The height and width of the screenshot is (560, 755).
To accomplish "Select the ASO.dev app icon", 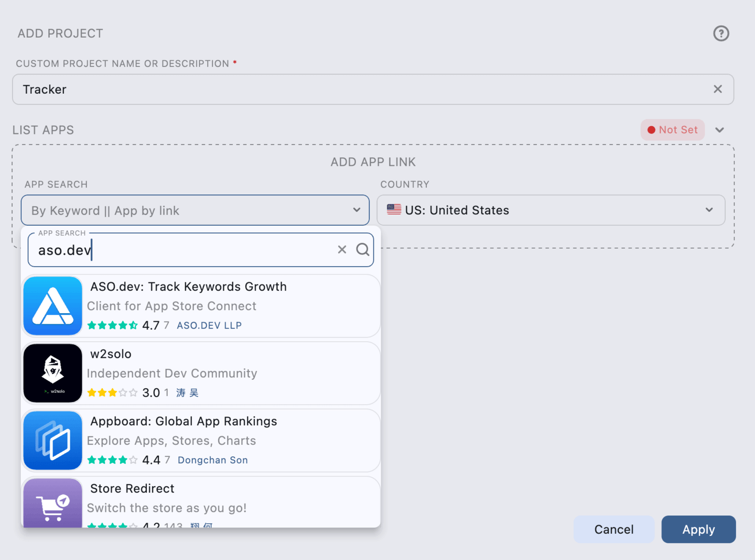I will (x=52, y=306).
